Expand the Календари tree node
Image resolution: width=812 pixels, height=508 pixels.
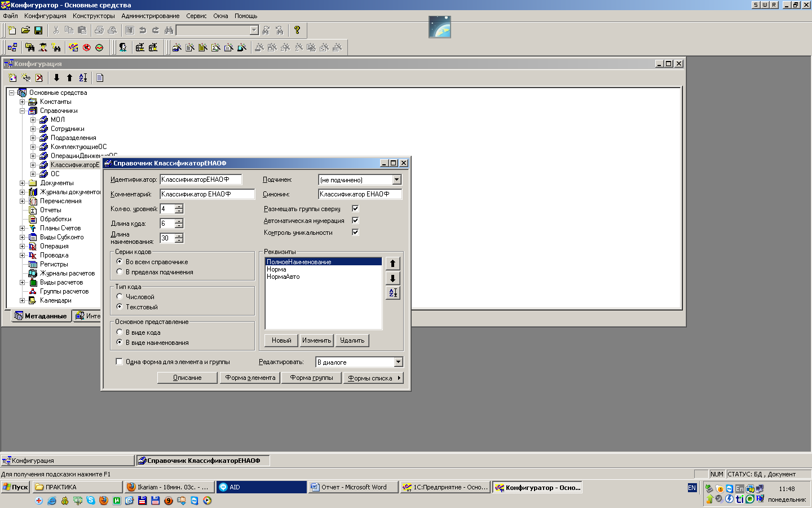[23, 300]
